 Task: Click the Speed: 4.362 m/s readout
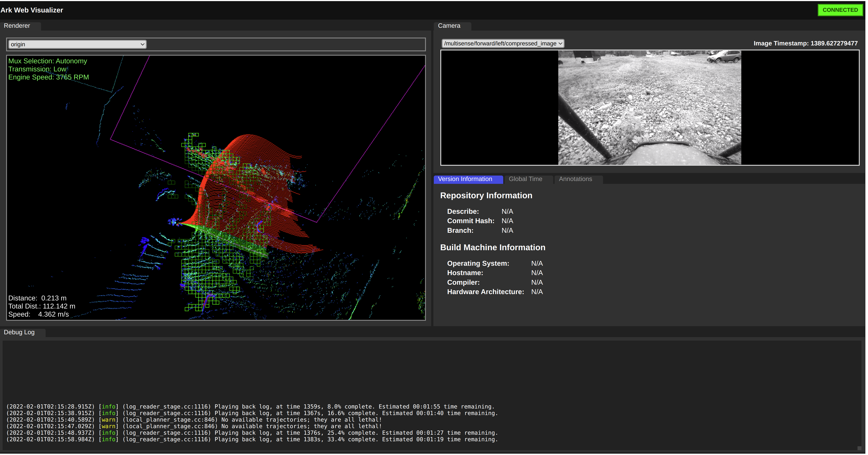(x=38, y=314)
